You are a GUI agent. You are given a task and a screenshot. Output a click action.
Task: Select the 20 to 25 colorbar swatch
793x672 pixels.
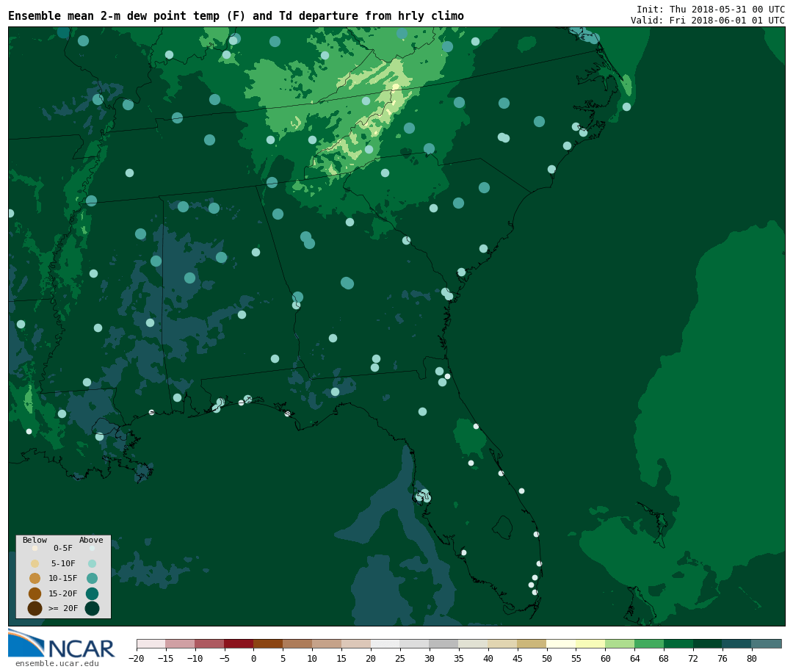coord(385,644)
